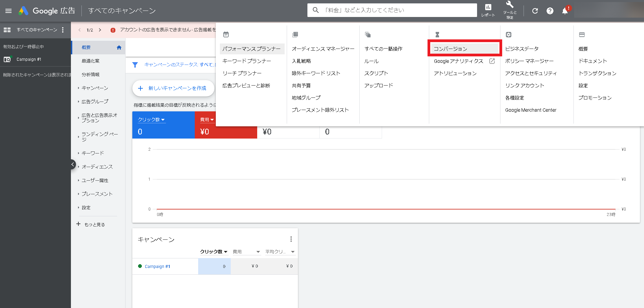
Task: Open the キャンペーン card three-dot menu
Action: [x=291, y=239]
